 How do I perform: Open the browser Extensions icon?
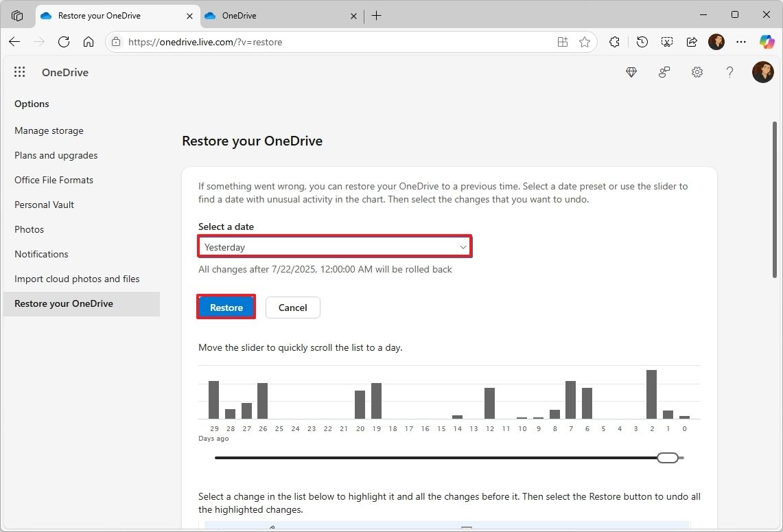tap(614, 42)
